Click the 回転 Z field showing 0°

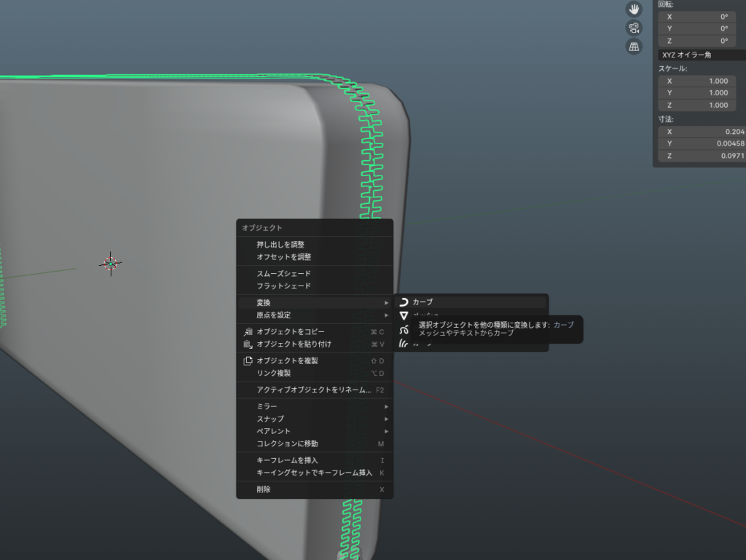tap(697, 41)
